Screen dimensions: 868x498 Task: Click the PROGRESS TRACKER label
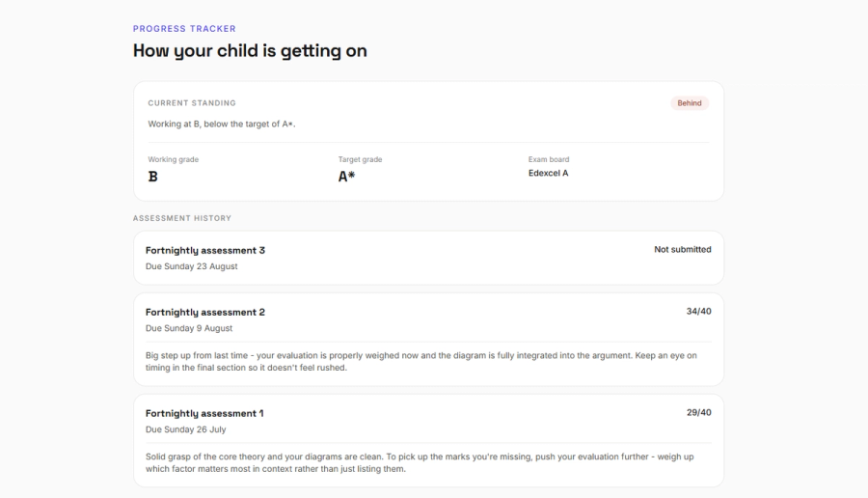184,29
